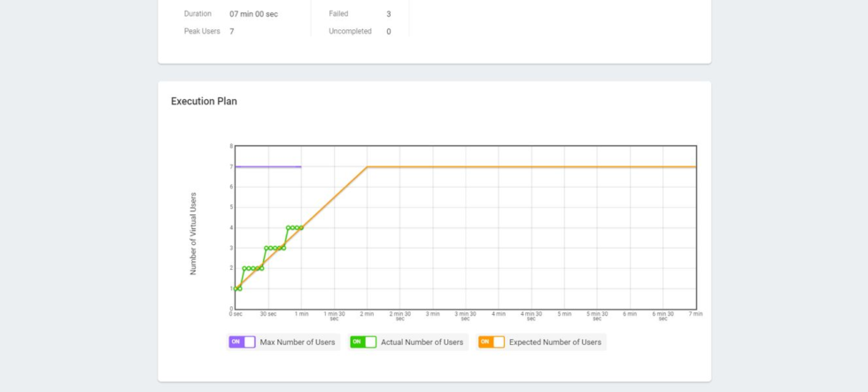Screen dimensions: 868x392
Task: Click the 4 min x-axis tick label
Action: click(498, 313)
